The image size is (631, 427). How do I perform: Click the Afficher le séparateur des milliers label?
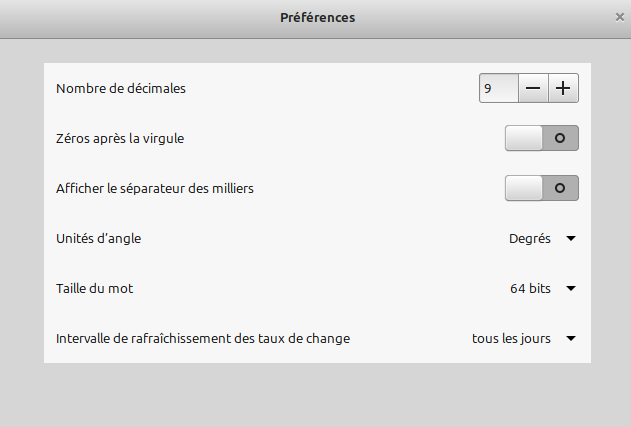155,188
